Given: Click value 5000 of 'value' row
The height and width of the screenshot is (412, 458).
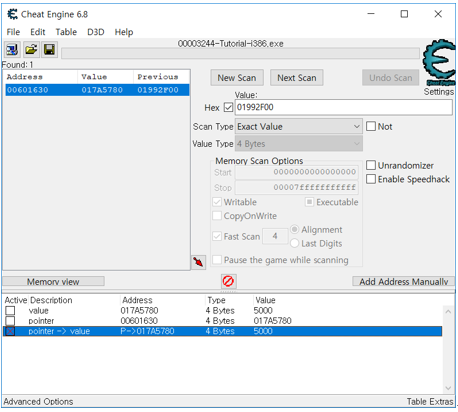Looking at the screenshot, I should pos(263,310).
